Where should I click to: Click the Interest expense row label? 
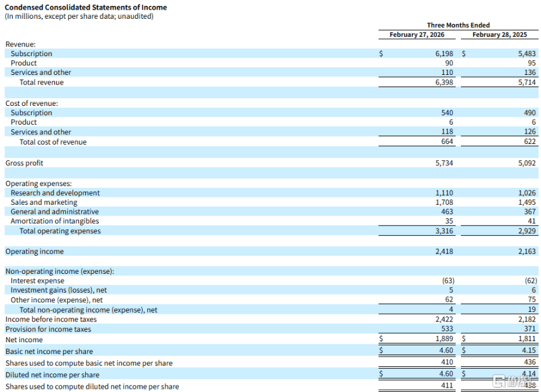tap(37, 280)
